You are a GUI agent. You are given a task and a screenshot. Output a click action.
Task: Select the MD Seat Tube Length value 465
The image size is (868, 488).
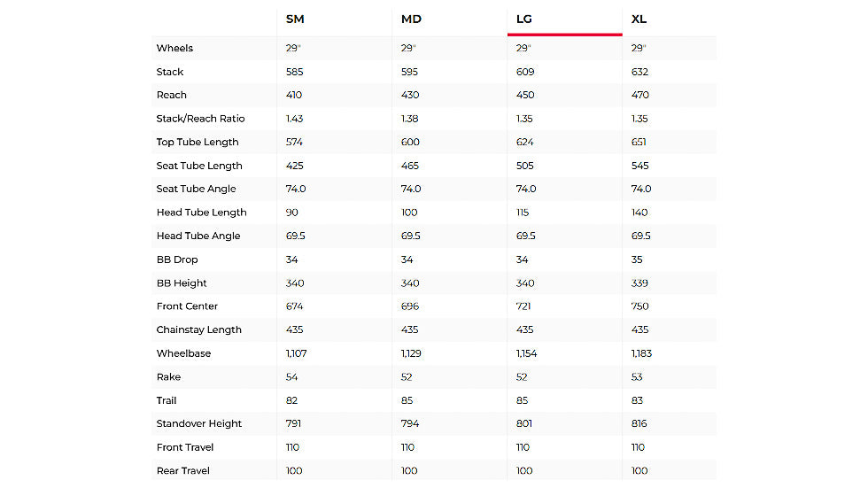tap(410, 166)
